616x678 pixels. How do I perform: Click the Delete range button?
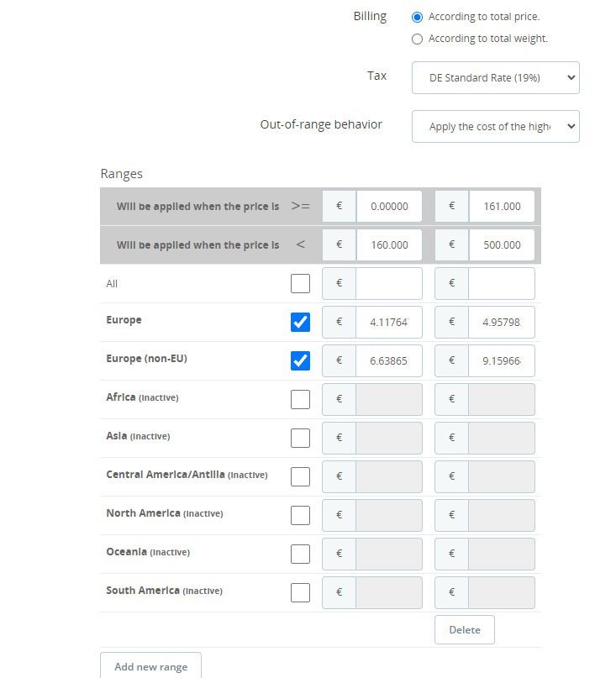pyautogui.click(x=464, y=630)
